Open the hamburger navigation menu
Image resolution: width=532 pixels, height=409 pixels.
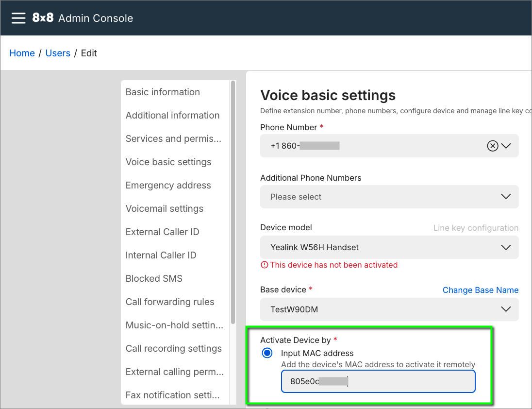(x=18, y=18)
